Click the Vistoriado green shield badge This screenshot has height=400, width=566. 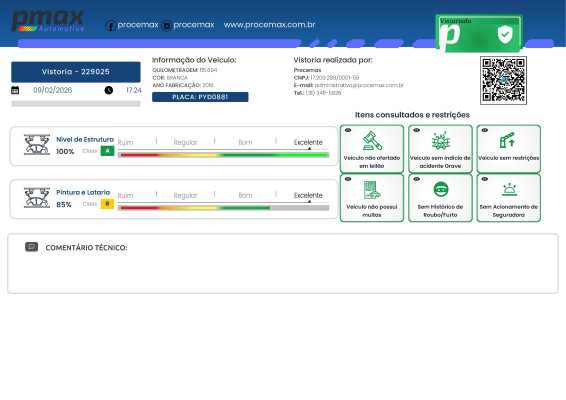point(479,33)
